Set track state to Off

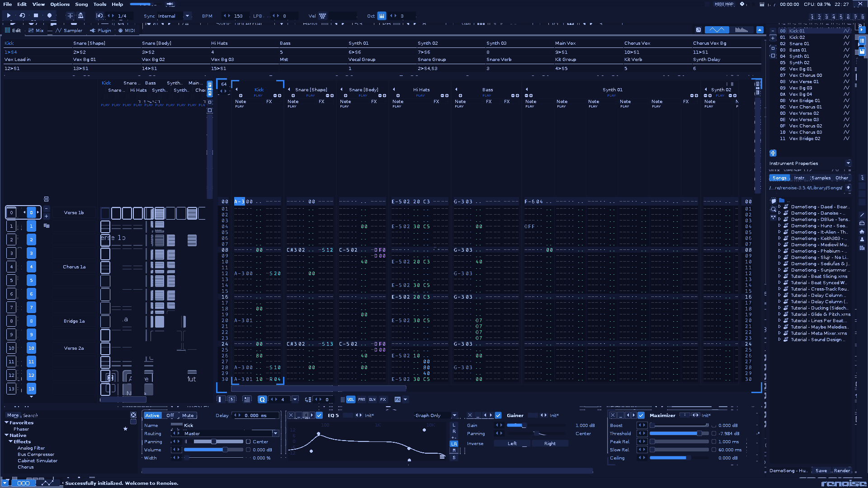pyautogui.click(x=170, y=415)
